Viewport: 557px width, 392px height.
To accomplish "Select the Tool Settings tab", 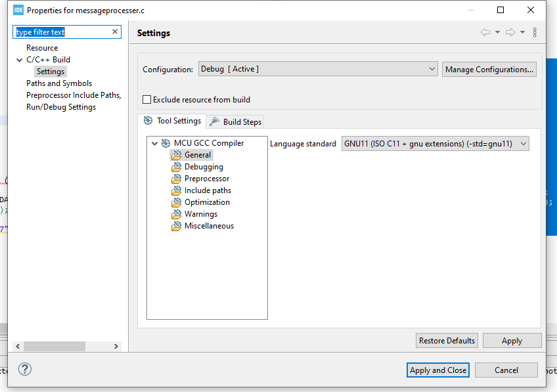I will 172,121.
